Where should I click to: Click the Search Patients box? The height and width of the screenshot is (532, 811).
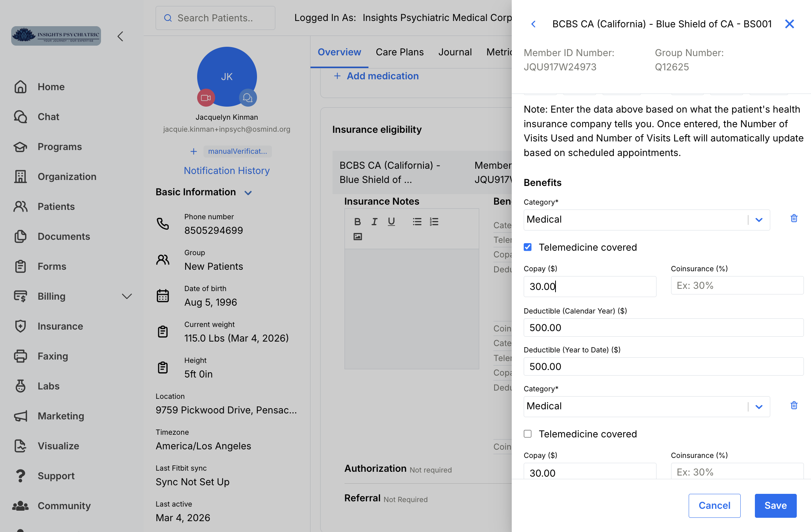click(x=215, y=18)
